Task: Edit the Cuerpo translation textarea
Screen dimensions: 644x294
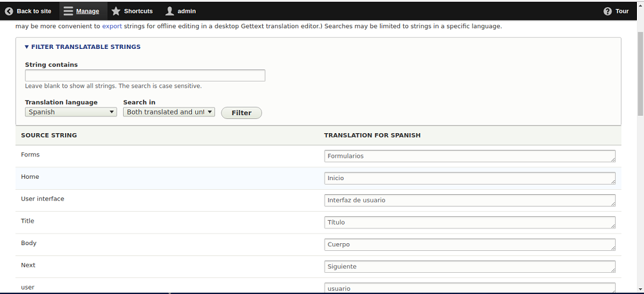Action: pos(469,244)
